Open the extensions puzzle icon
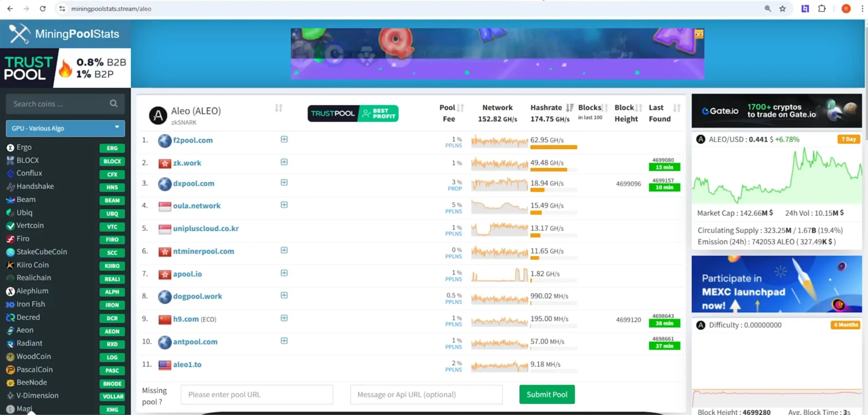Screen dimensions: 868x415 coord(822,8)
